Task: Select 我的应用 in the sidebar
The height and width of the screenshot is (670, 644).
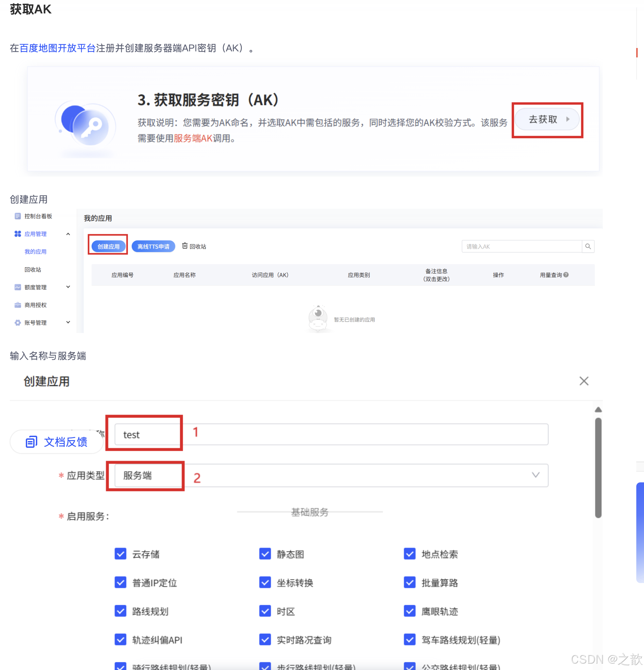Action: click(36, 252)
